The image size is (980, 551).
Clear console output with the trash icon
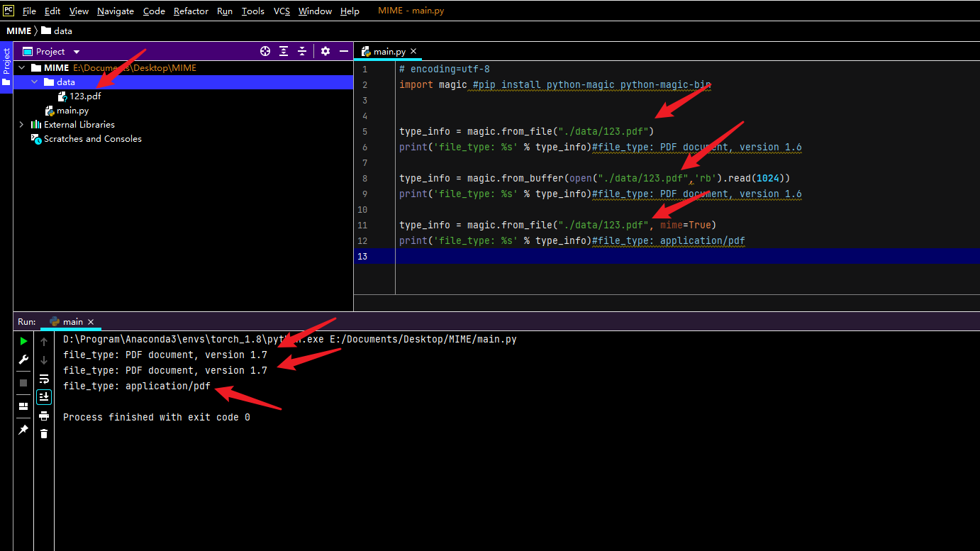[44, 433]
